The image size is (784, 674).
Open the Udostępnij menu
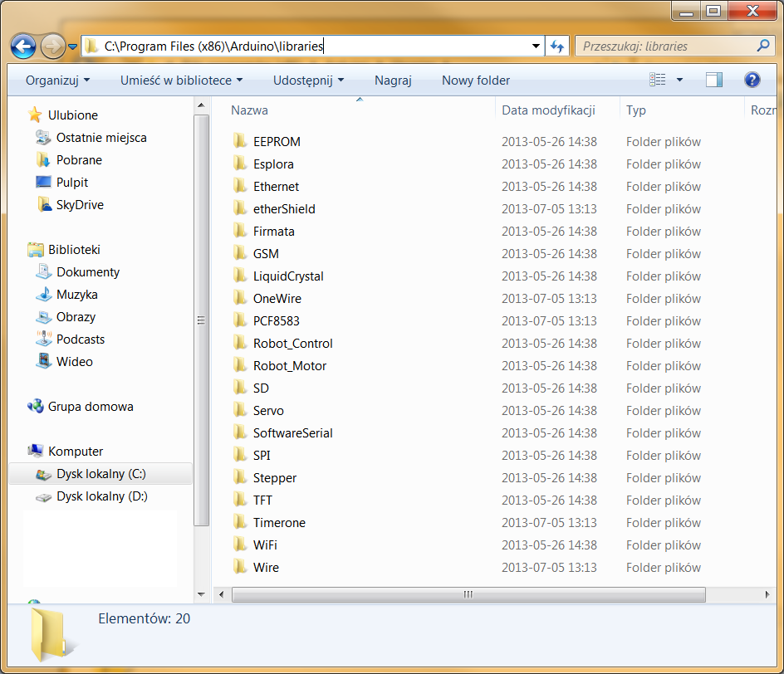(x=308, y=81)
